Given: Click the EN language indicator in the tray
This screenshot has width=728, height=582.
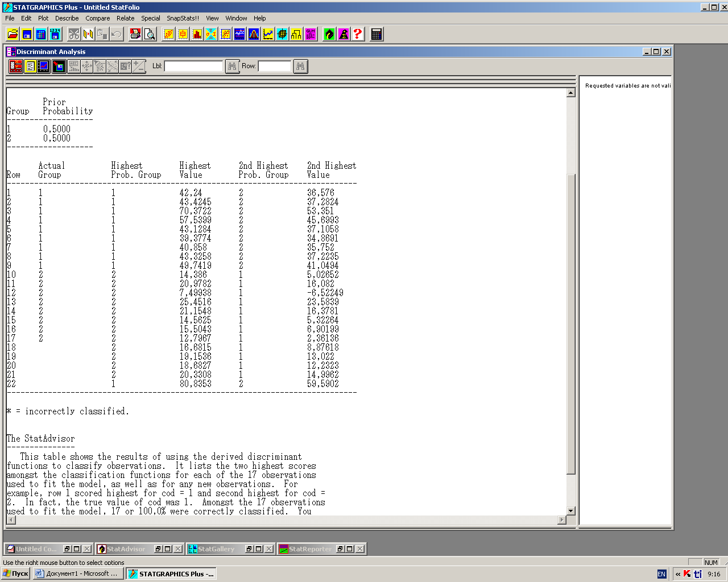Looking at the screenshot, I should pyautogui.click(x=661, y=574).
